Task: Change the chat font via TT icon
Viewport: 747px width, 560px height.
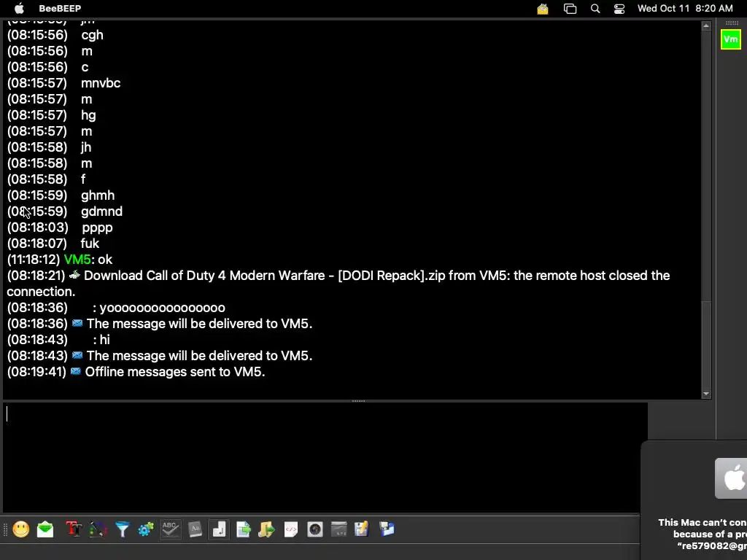Action: pos(74,529)
